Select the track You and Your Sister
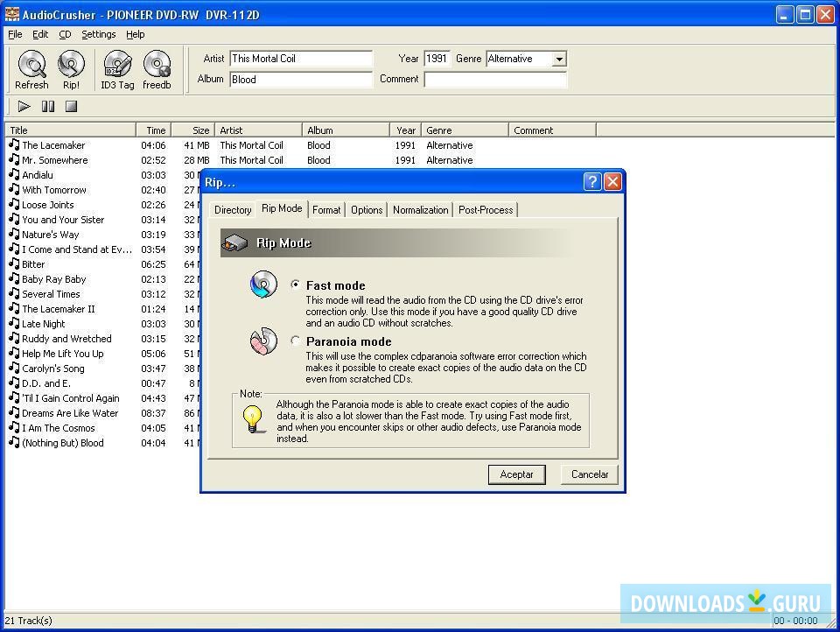Image resolution: width=840 pixels, height=632 pixels. (x=63, y=219)
